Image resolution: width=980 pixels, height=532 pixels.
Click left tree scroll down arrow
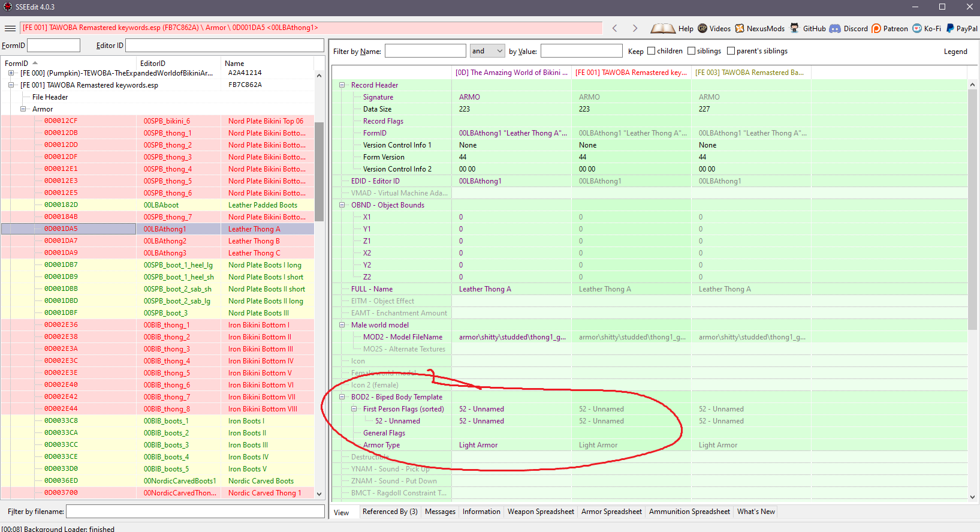click(319, 494)
